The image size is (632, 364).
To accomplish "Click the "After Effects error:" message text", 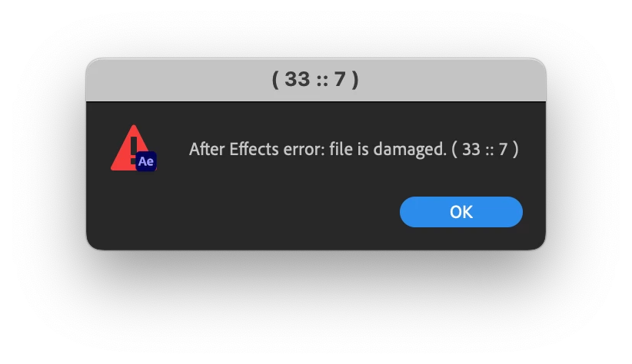I will (x=257, y=149).
